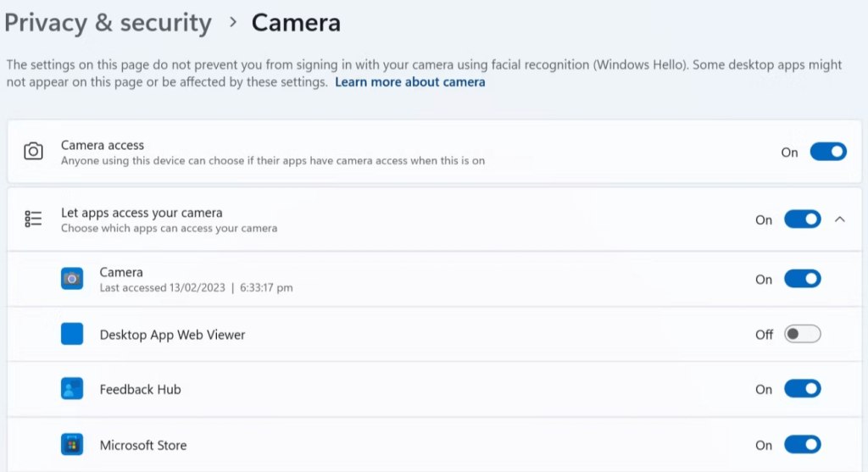Open the Learn more about camera link
The image size is (868, 472).
410,82
